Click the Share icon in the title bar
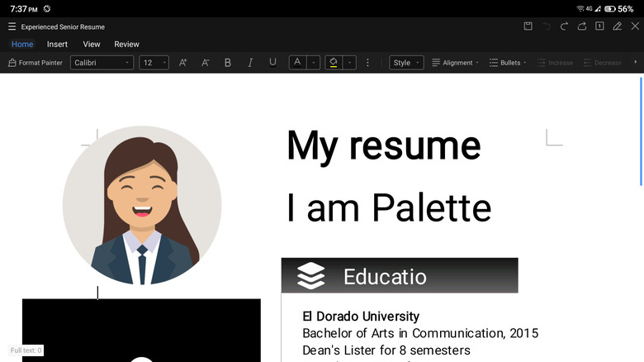 [x=582, y=26]
